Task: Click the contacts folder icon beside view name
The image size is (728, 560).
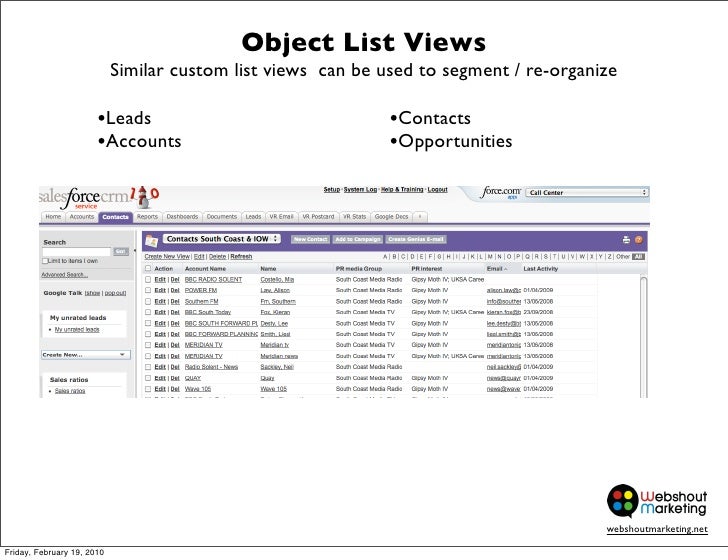Action: point(151,241)
